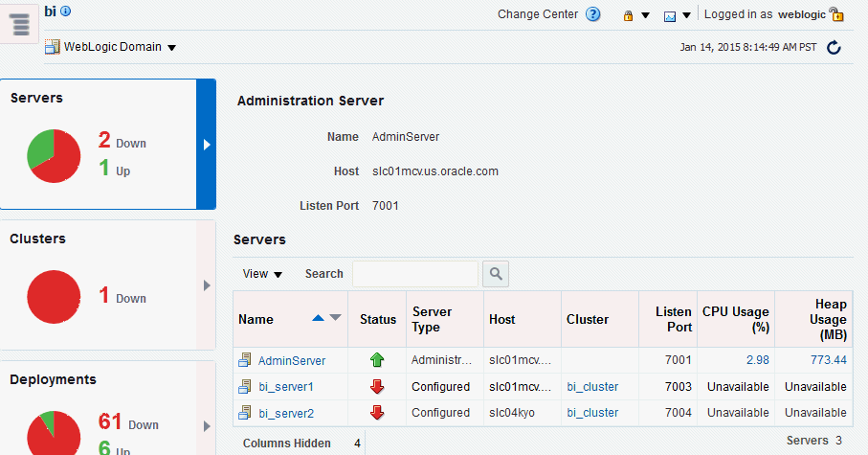Open the 2.98 CPU usage link
Image resolution: width=868 pixels, height=455 pixels.
[x=758, y=360]
